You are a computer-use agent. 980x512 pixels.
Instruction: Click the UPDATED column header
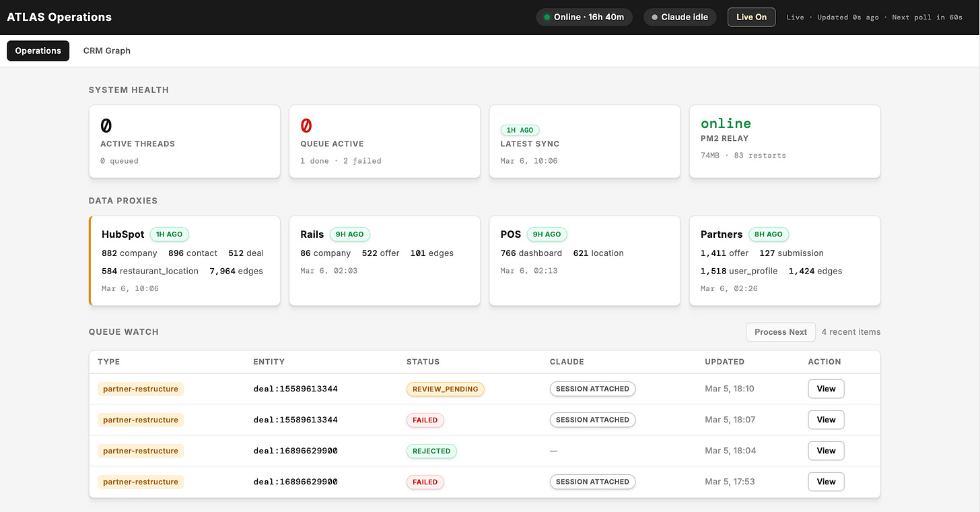point(724,362)
